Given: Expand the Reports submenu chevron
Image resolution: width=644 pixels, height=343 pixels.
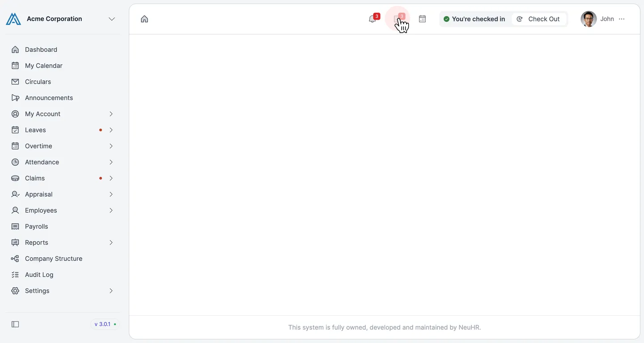Looking at the screenshot, I should (111, 243).
